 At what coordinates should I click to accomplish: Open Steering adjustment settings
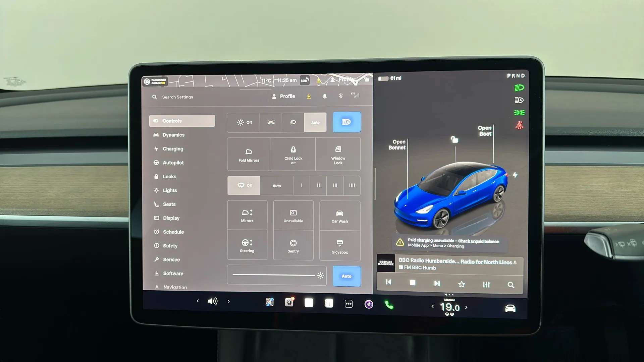click(247, 245)
